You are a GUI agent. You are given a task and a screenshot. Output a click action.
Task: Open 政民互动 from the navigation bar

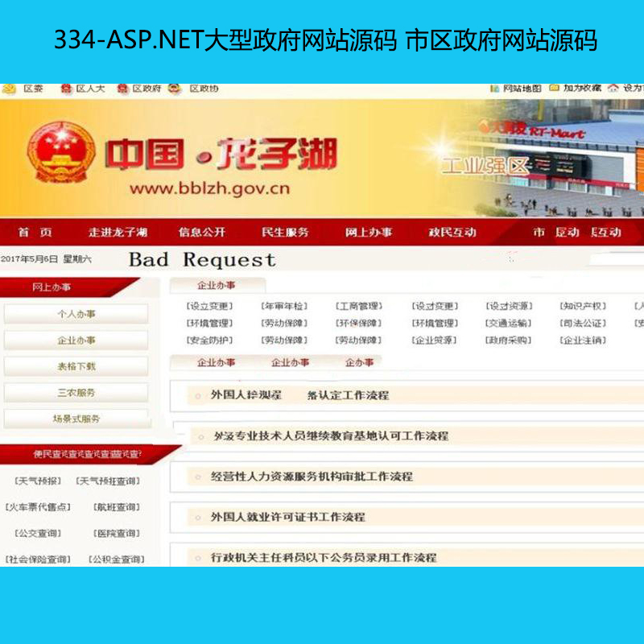pyautogui.click(x=452, y=233)
